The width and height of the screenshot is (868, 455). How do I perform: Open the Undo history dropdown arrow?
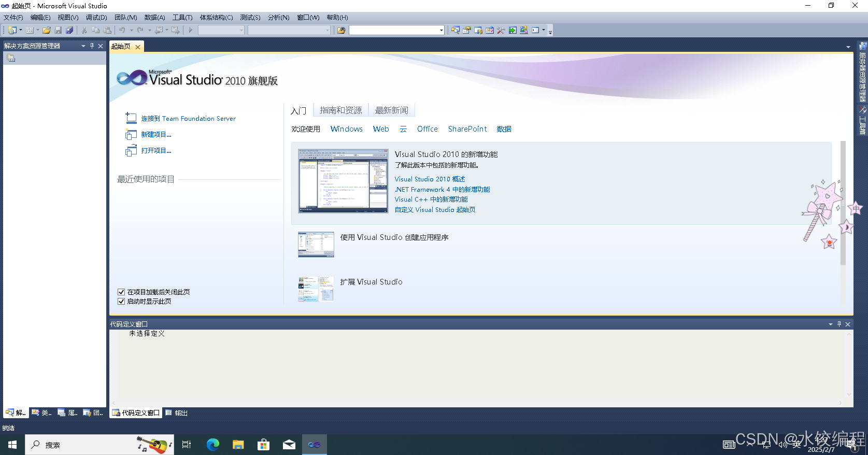(131, 30)
